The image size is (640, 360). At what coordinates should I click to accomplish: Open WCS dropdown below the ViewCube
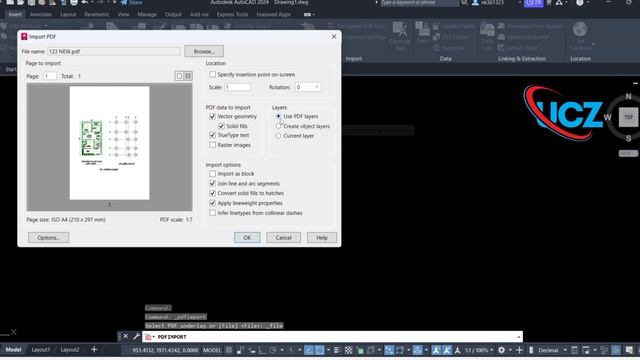point(628,153)
